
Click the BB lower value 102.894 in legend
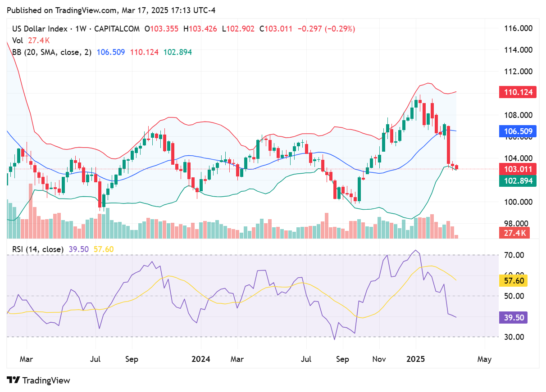(x=177, y=52)
